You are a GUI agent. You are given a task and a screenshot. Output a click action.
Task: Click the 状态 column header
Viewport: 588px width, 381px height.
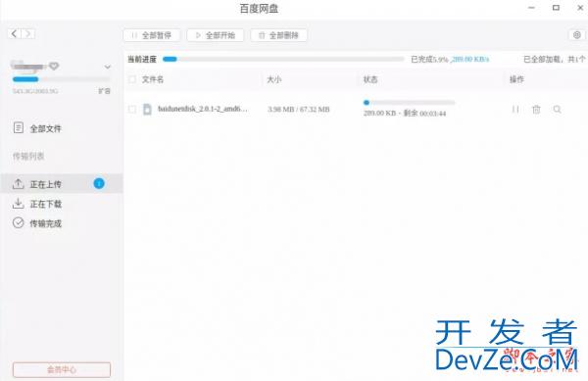pyautogui.click(x=370, y=79)
